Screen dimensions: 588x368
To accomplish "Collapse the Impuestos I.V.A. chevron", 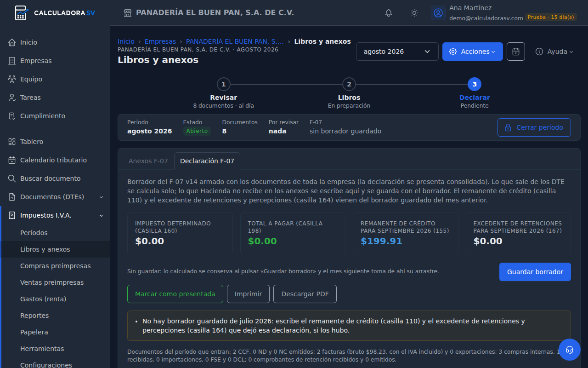I will [x=102, y=215].
